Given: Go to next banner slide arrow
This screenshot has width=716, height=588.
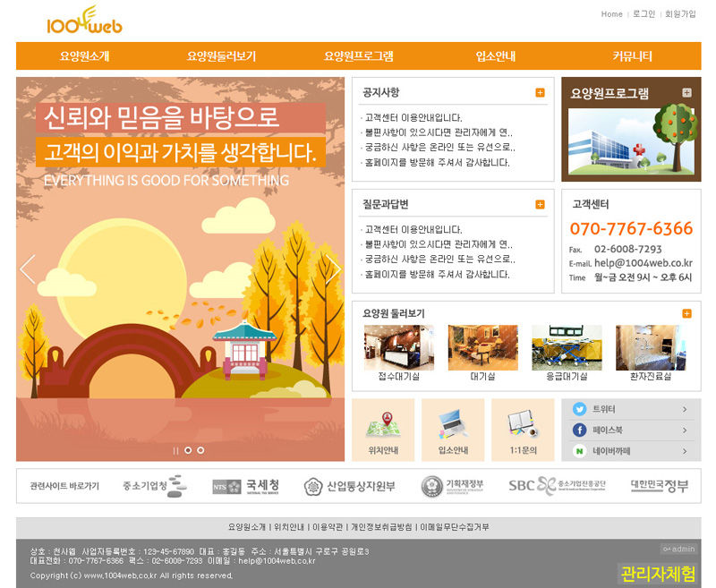Looking at the screenshot, I should (333, 268).
